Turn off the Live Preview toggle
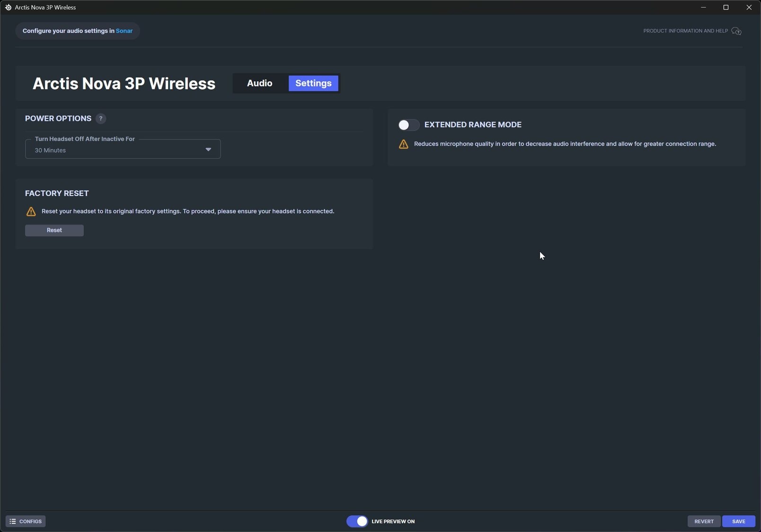The width and height of the screenshot is (761, 532). click(357, 521)
